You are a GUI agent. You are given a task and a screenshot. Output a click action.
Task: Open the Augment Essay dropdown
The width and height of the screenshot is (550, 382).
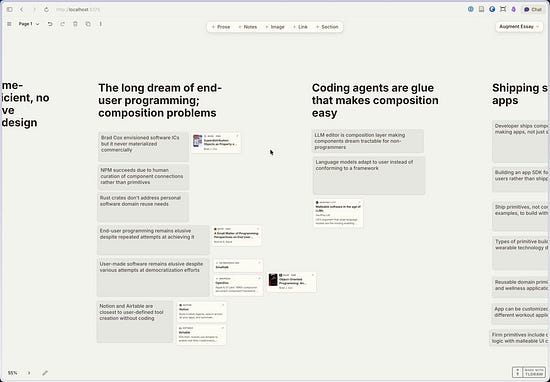click(x=519, y=27)
